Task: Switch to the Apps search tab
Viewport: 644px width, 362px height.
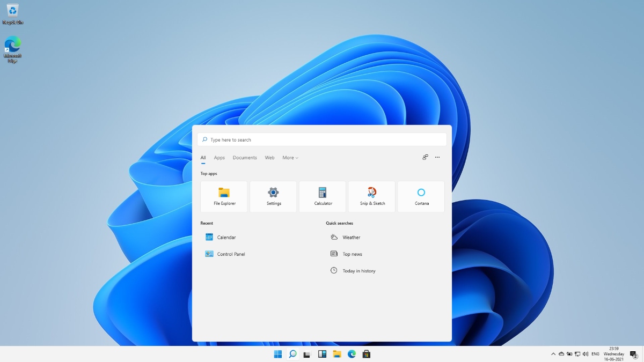Action: tap(219, 157)
